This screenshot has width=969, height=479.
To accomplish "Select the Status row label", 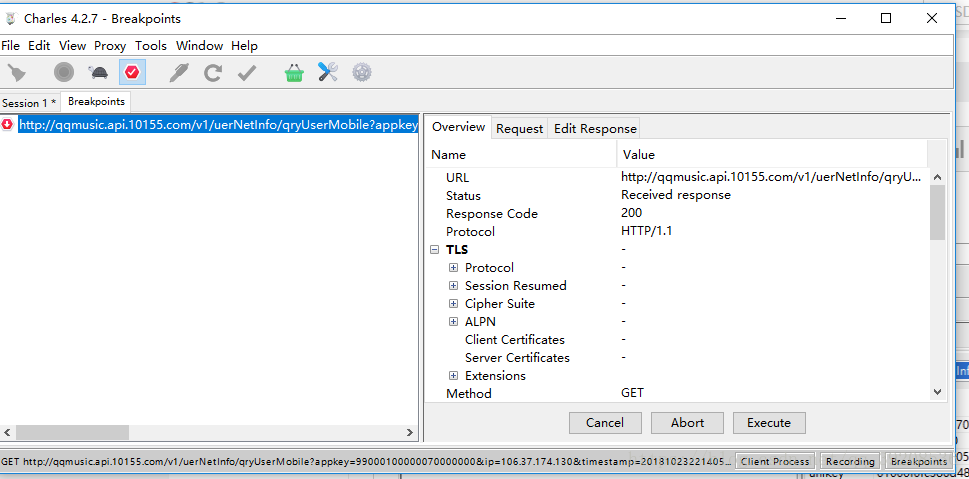I will 463,195.
